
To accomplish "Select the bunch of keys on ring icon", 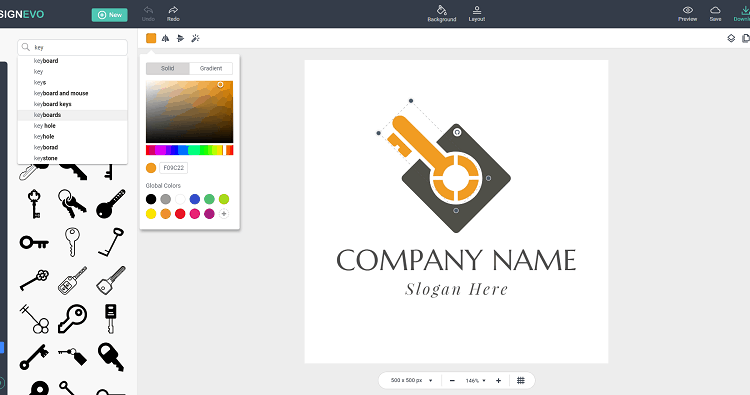I will click(72, 203).
